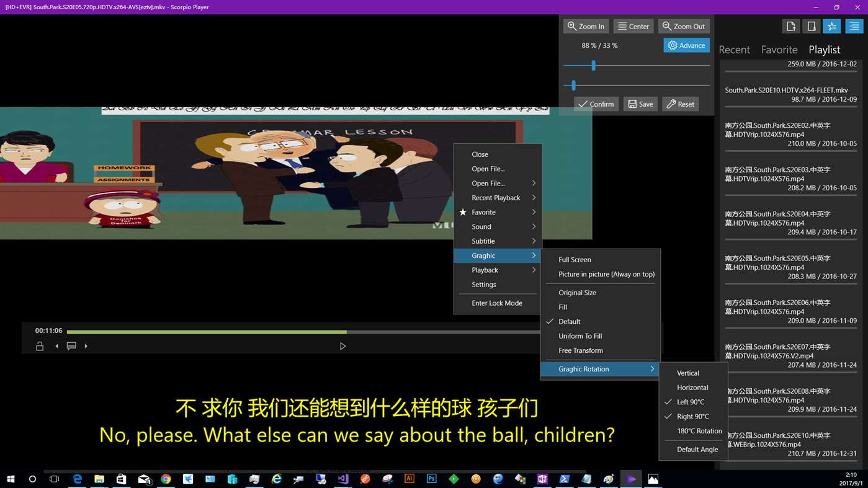The width and height of the screenshot is (868, 488).
Task: Click the Scorpio Player taskbar icon
Action: pos(631,479)
